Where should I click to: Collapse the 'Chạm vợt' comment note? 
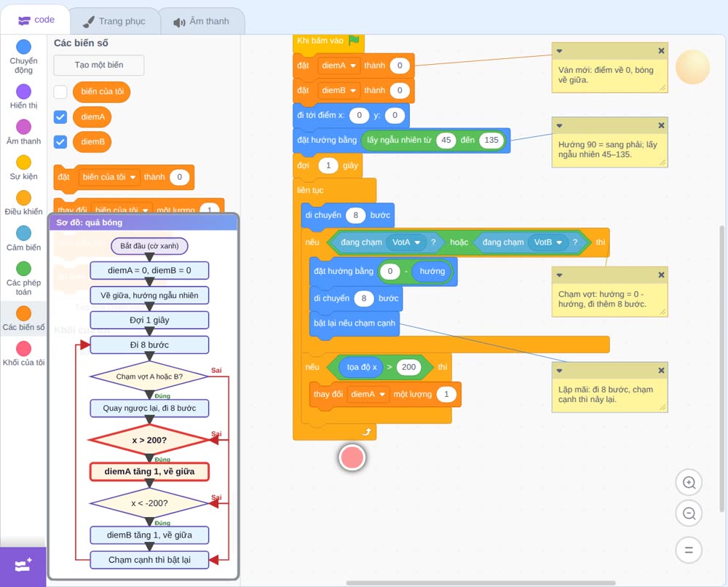(x=559, y=275)
